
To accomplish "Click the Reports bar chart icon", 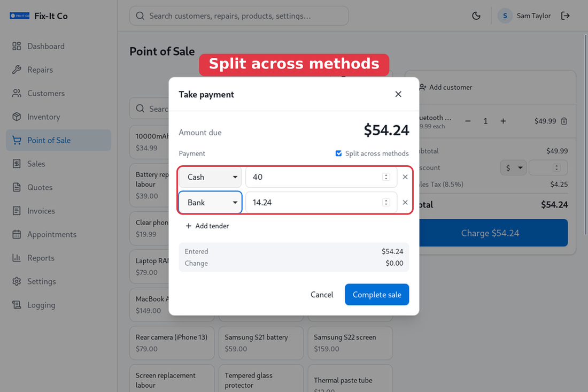I will [x=17, y=258].
